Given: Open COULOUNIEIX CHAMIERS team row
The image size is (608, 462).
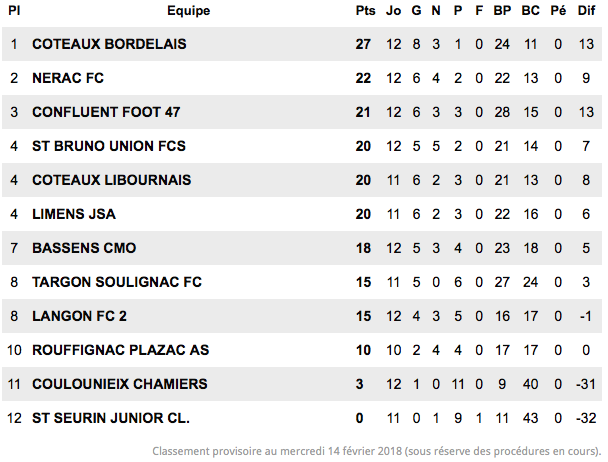Looking at the screenshot, I should [302, 384].
